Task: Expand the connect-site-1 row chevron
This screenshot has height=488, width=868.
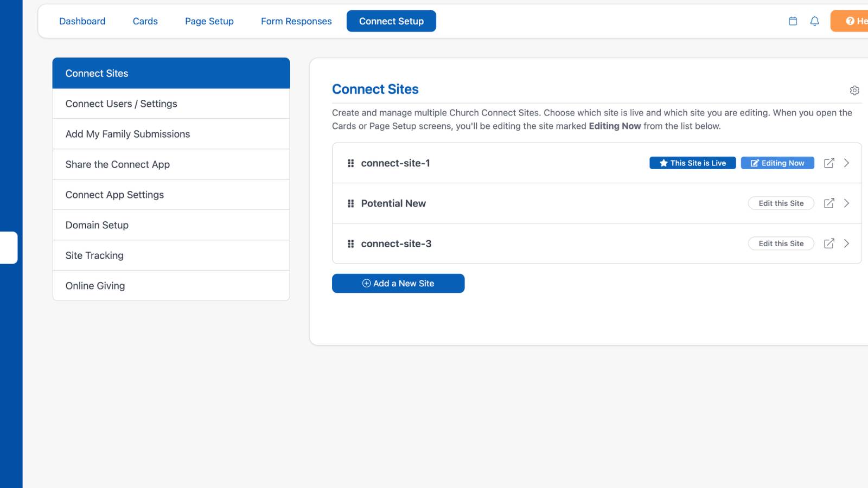Action: point(846,163)
